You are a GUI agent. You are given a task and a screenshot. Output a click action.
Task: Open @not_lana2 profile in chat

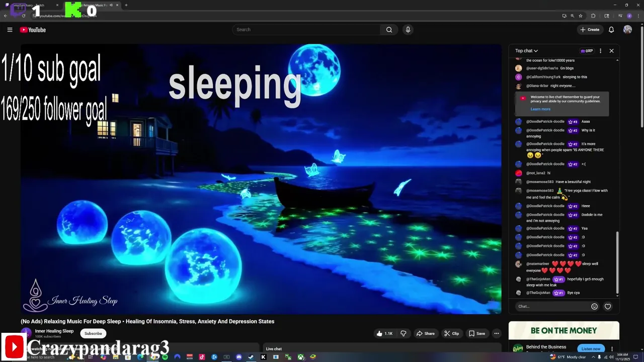[x=535, y=173]
